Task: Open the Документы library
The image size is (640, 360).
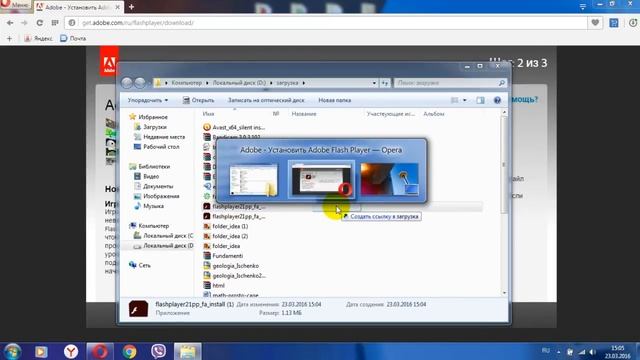Action: pos(153,186)
